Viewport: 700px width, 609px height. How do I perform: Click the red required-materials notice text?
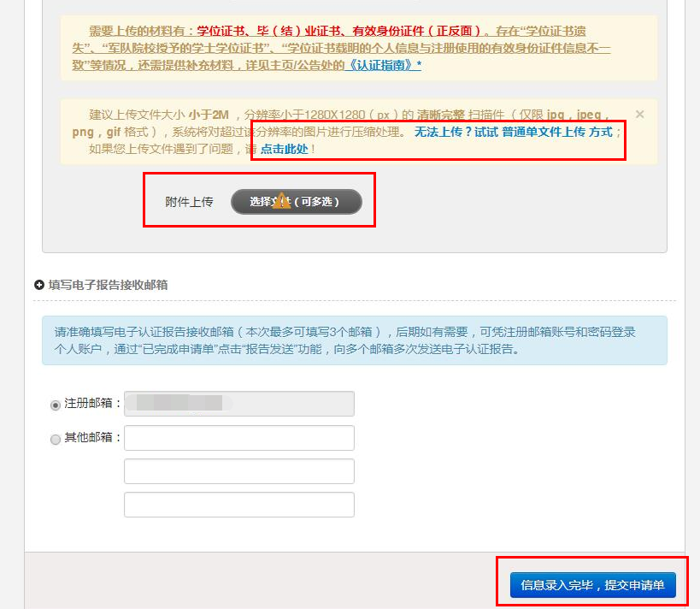point(338,31)
